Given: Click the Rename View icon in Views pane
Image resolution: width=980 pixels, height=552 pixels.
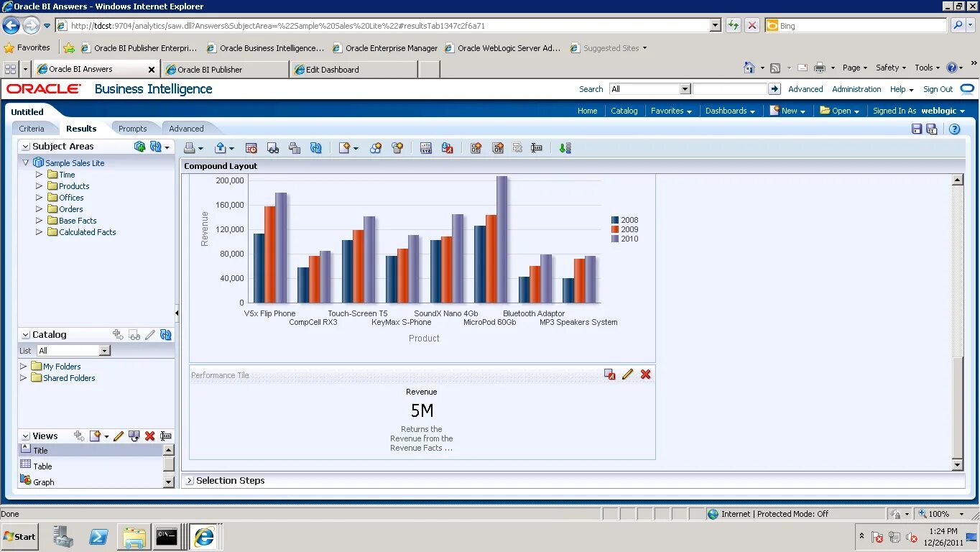Looking at the screenshot, I should coord(166,436).
